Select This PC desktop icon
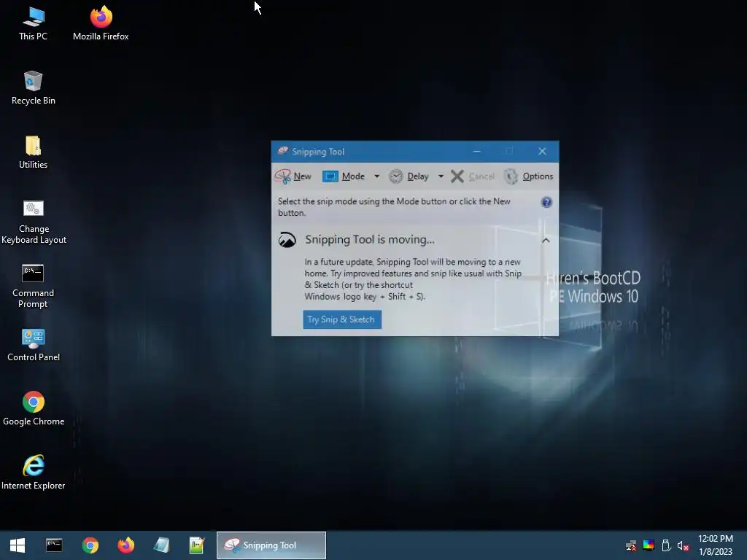The height and width of the screenshot is (560, 747). coord(34,24)
